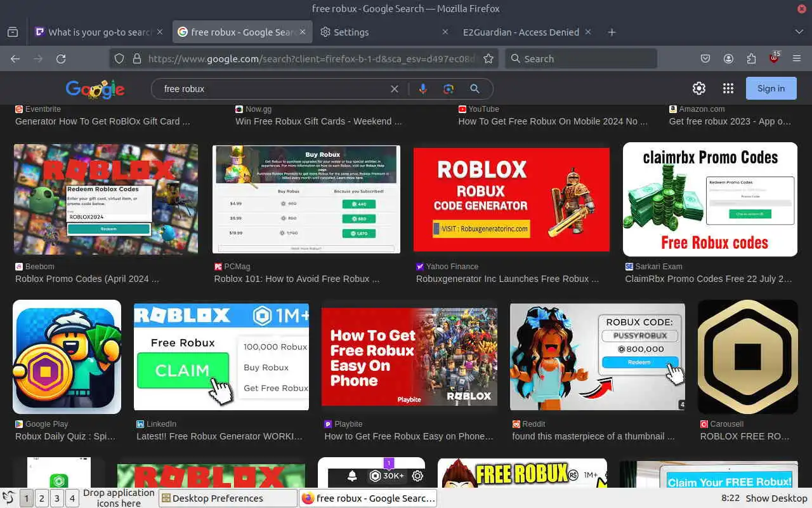Image resolution: width=812 pixels, height=508 pixels.
Task: Click the Firefox Search box
Action: point(580,58)
